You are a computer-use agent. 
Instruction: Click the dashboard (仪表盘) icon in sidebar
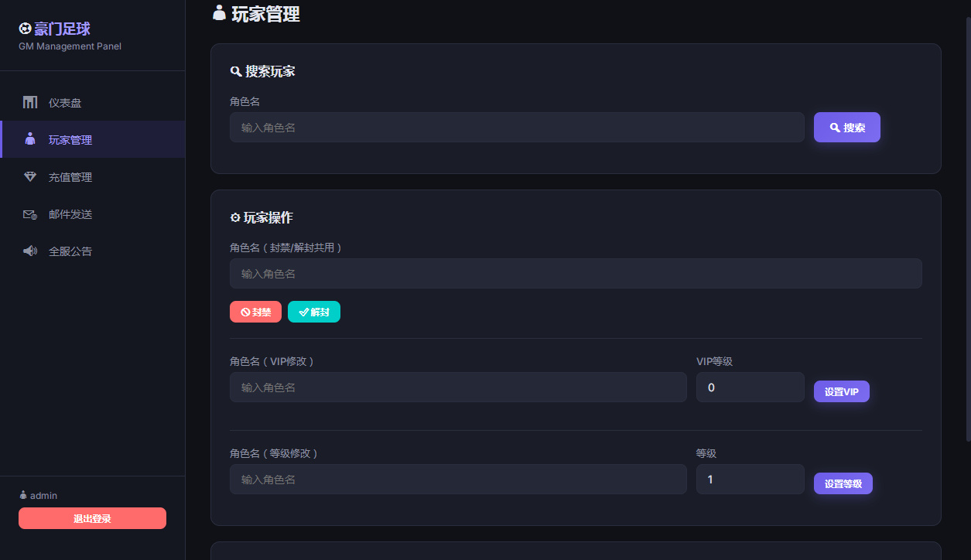29,101
